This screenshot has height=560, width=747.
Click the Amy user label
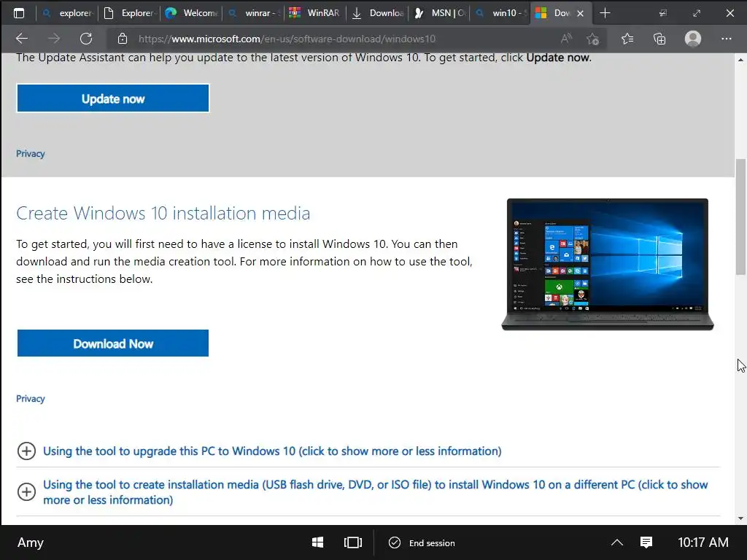[x=31, y=542]
